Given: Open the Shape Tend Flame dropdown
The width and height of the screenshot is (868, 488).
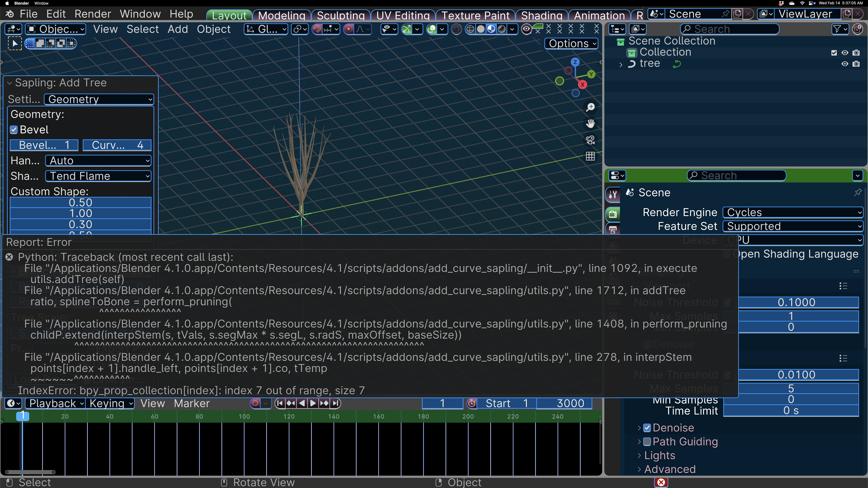Looking at the screenshot, I should (98, 176).
